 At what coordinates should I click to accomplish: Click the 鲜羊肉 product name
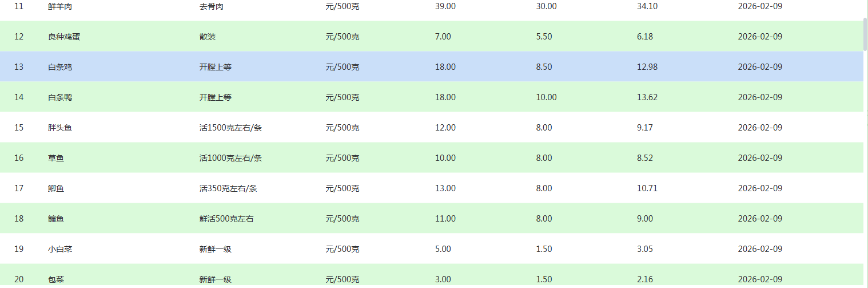60,6
